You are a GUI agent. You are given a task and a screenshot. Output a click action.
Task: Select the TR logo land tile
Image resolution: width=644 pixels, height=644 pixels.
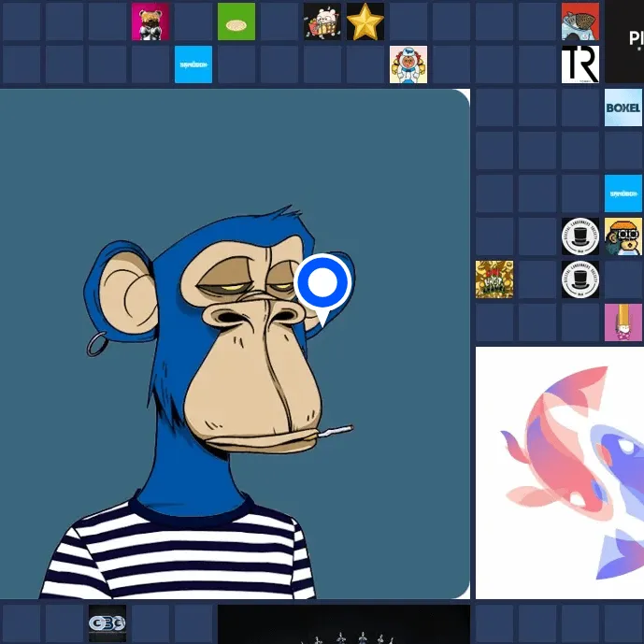580,64
